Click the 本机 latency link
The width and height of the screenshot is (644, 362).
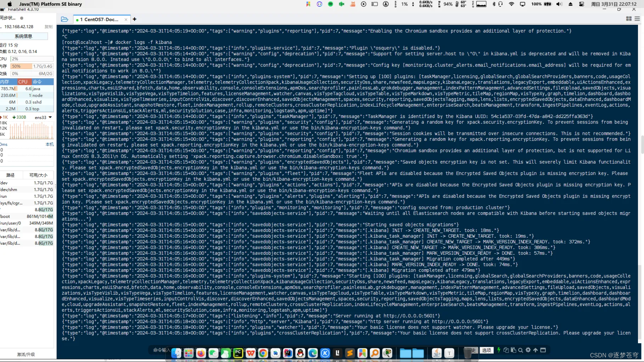(50, 145)
